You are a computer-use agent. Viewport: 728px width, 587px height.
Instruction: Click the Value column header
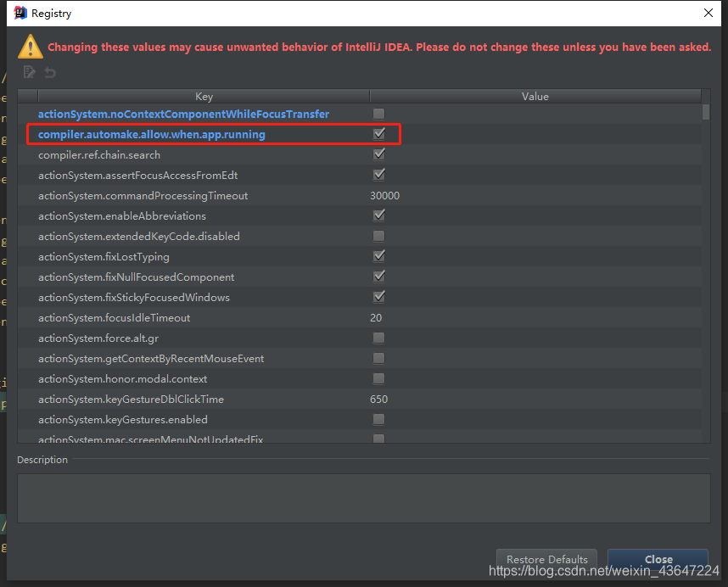(x=535, y=96)
